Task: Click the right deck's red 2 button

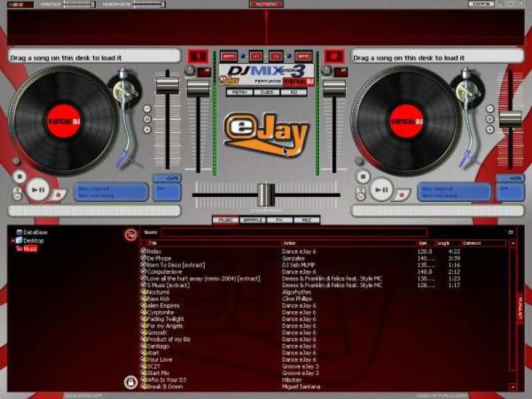Action: (334, 57)
